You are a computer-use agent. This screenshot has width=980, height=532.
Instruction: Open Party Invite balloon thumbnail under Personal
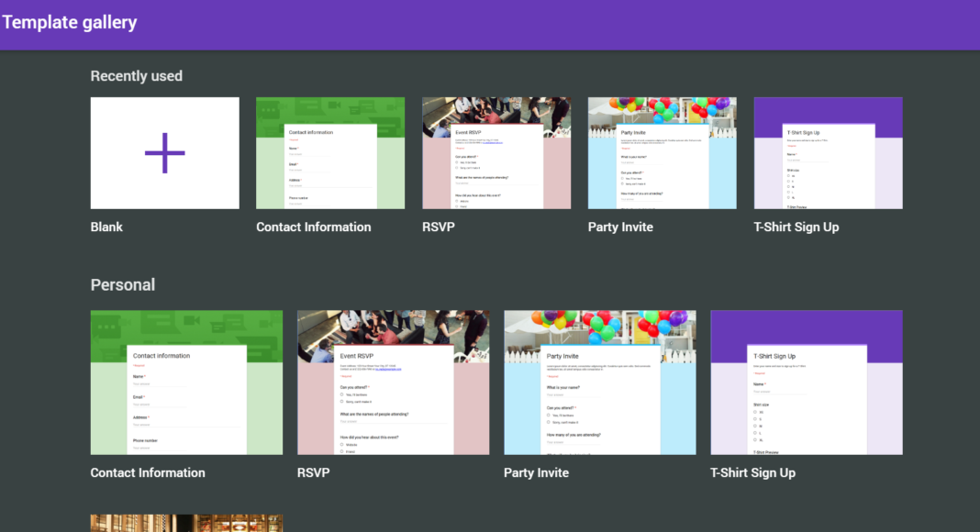click(600, 382)
